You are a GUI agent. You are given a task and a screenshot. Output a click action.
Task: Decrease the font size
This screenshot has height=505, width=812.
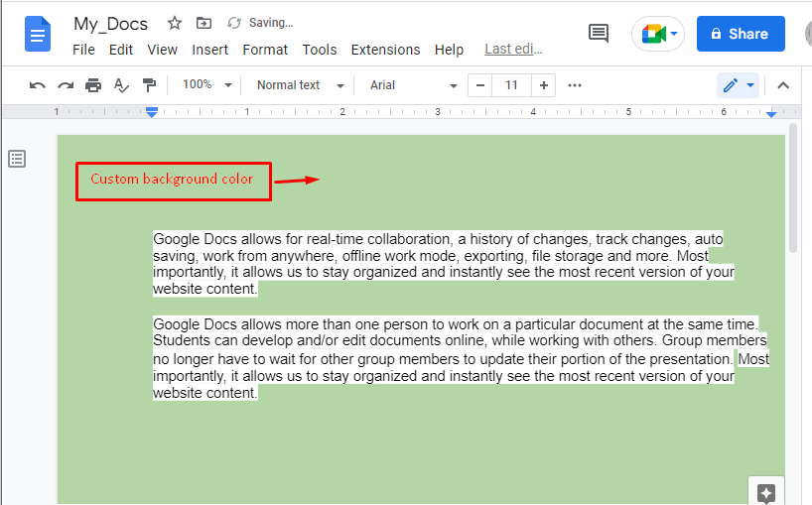480,85
